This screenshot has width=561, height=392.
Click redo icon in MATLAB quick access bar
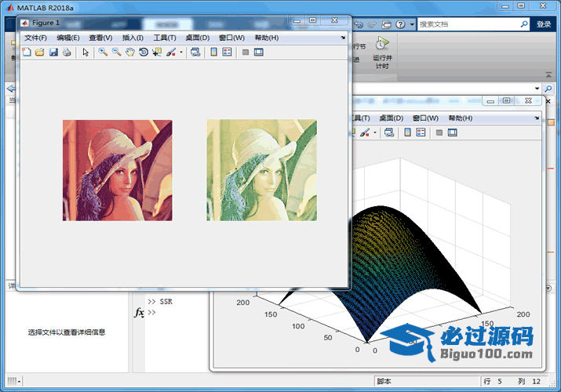click(x=372, y=24)
